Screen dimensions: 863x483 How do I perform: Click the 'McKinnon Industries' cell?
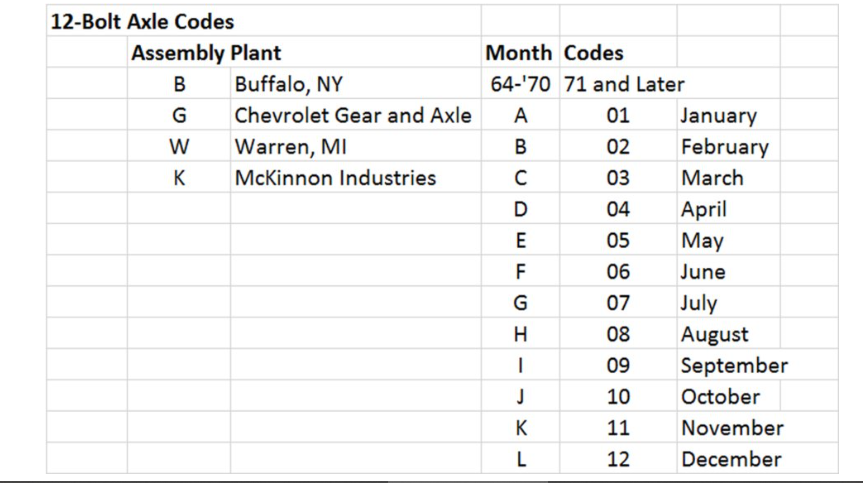tap(356, 178)
